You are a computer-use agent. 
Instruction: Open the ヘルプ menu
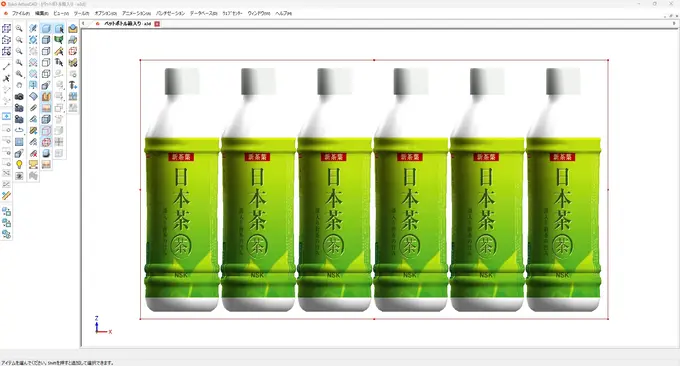tap(283, 13)
